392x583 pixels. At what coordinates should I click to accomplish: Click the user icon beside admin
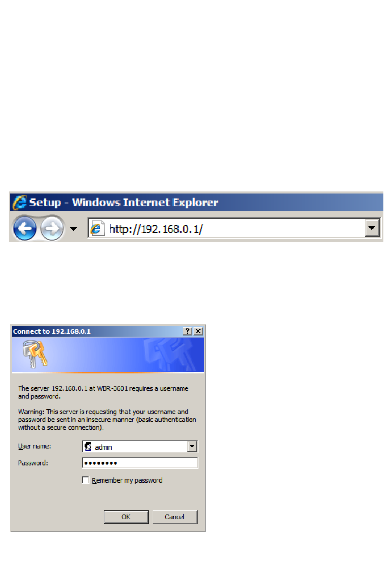(x=88, y=446)
